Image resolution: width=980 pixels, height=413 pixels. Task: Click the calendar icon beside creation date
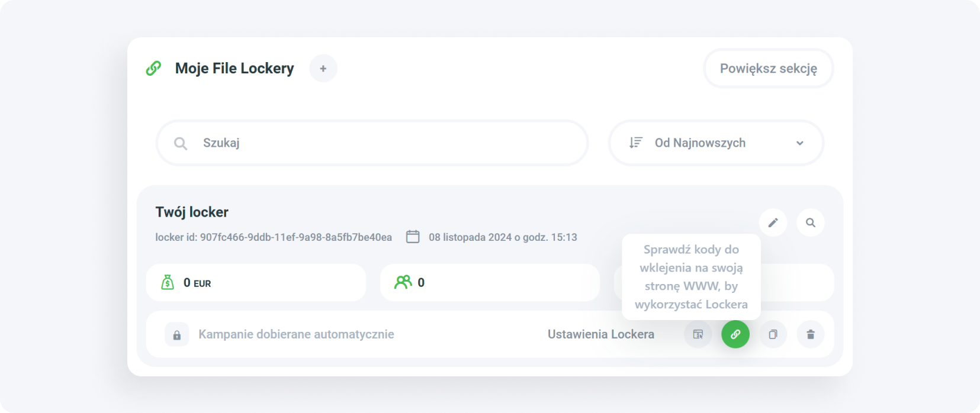tap(413, 237)
